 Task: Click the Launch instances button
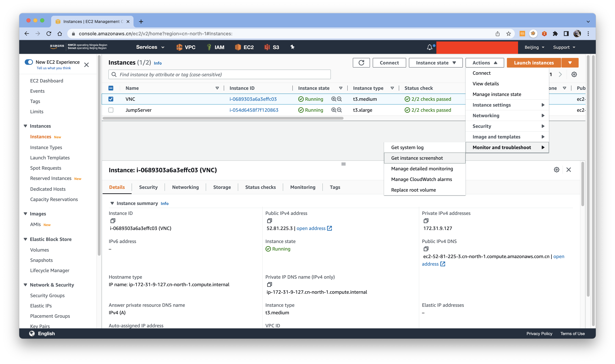tap(534, 63)
